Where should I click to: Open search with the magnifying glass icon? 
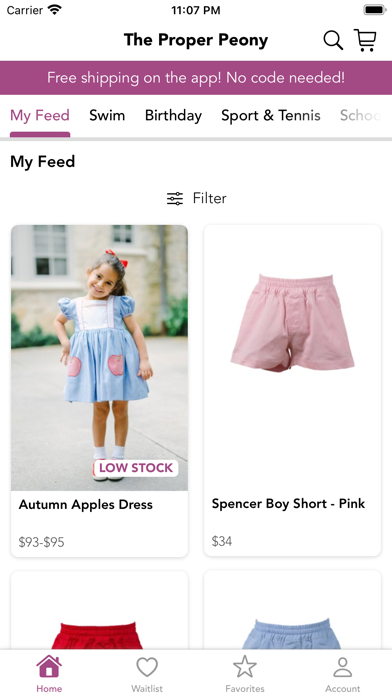click(x=333, y=40)
